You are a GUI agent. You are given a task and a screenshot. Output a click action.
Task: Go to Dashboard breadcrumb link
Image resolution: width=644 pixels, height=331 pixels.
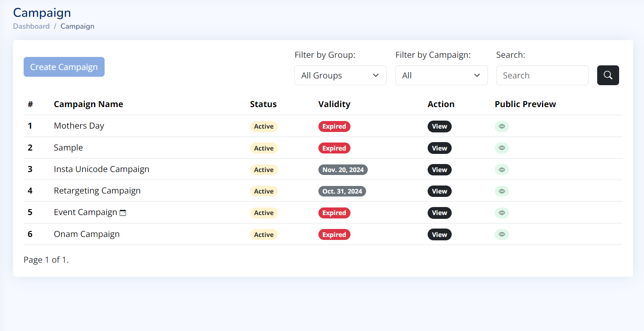[31, 26]
